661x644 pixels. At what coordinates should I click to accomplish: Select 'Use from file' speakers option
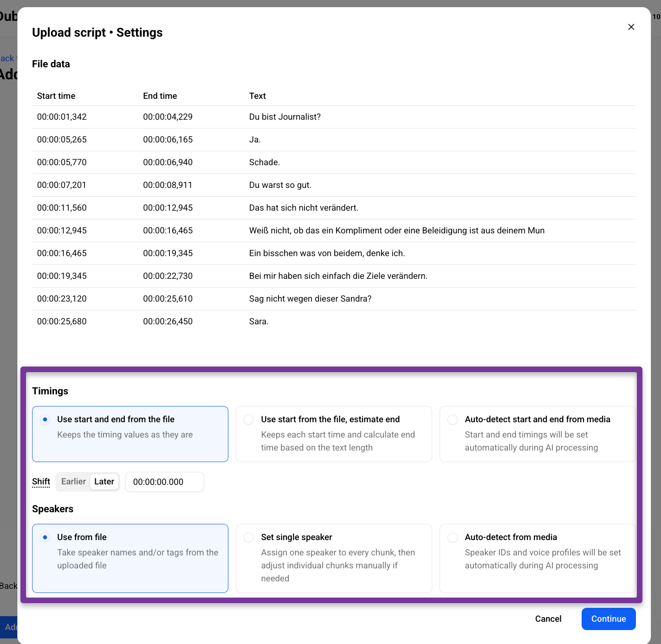[x=130, y=558]
